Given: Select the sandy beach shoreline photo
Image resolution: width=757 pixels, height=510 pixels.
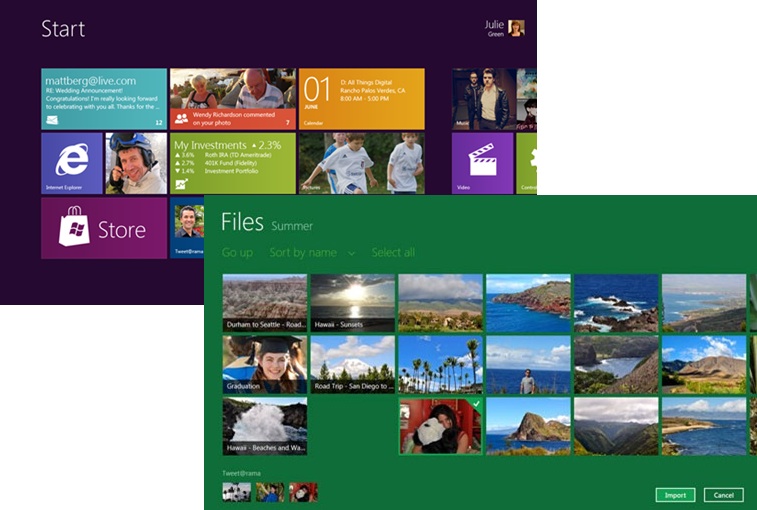Looking at the screenshot, I should coord(704,426).
